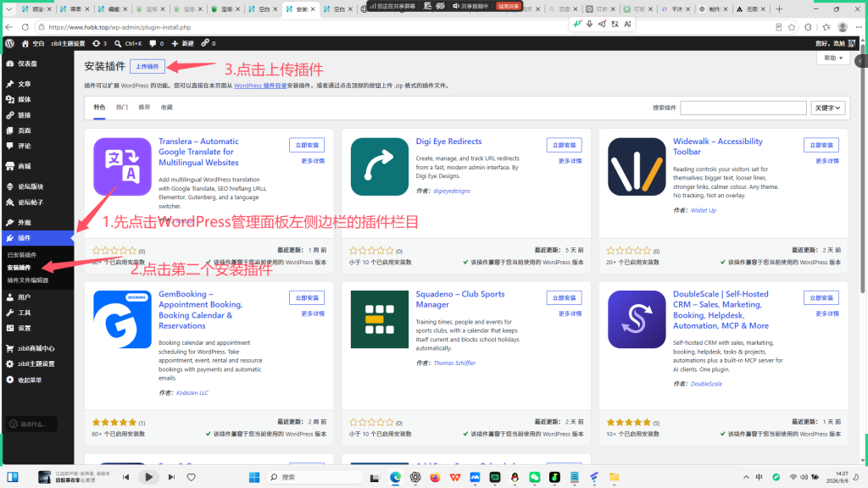This screenshot has height=488, width=868.
Task: Open More details for Digi Eye Redirects
Action: pyautogui.click(x=570, y=161)
